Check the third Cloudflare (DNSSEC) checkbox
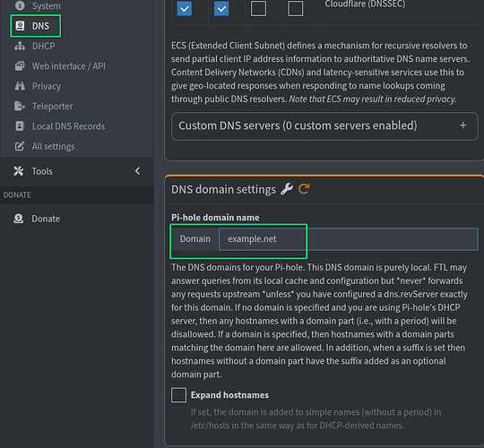This screenshot has height=448, width=484. click(x=258, y=9)
